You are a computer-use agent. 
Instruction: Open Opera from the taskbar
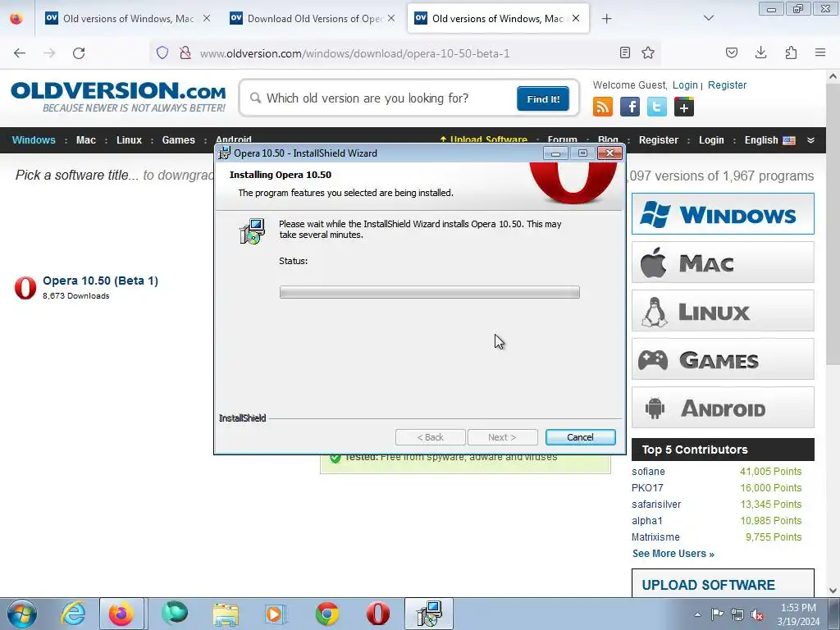click(x=377, y=614)
